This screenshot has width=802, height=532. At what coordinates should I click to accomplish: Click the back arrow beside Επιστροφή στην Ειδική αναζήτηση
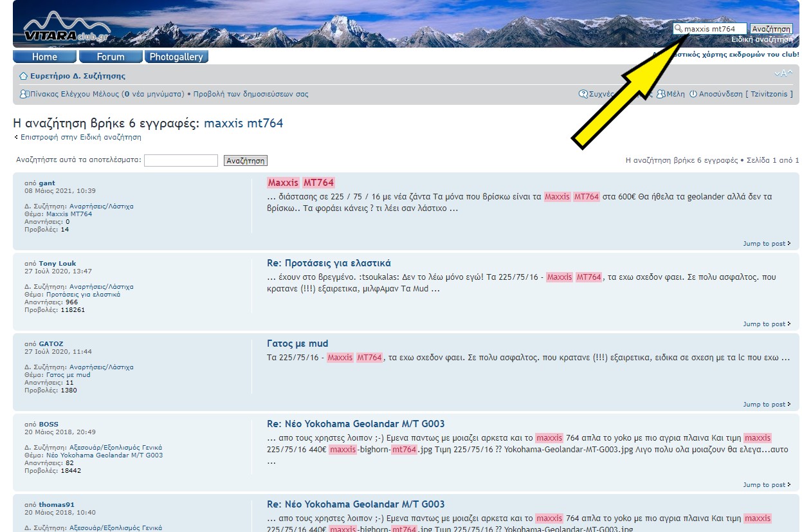(16, 137)
